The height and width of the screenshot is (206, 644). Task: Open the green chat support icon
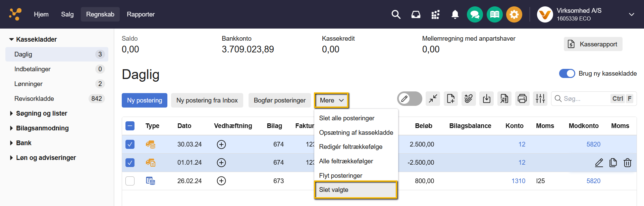tap(475, 14)
